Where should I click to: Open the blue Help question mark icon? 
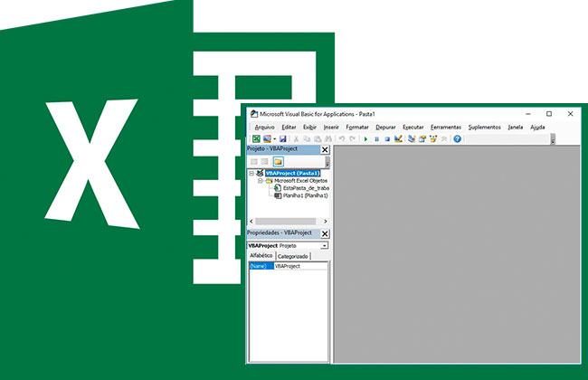point(457,139)
